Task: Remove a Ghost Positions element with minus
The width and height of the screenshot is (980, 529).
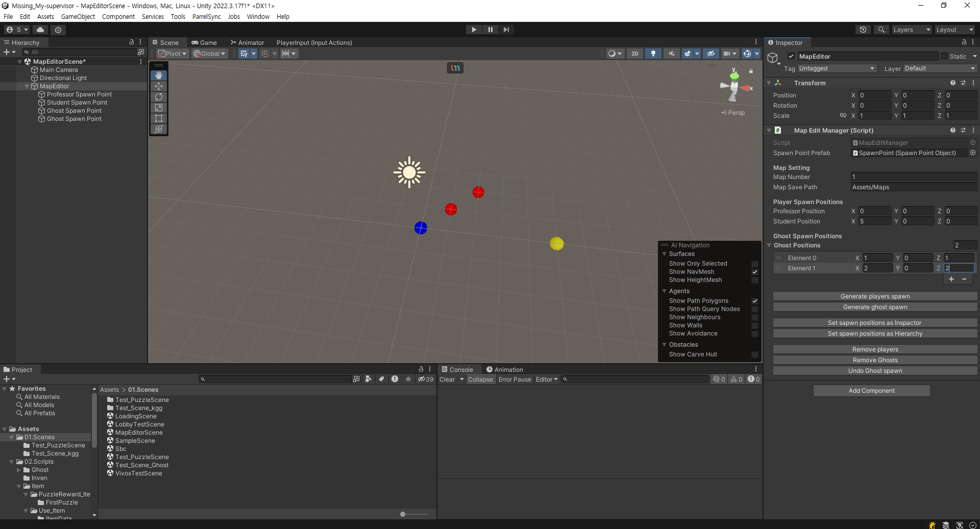Action: [x=964, y=279]
